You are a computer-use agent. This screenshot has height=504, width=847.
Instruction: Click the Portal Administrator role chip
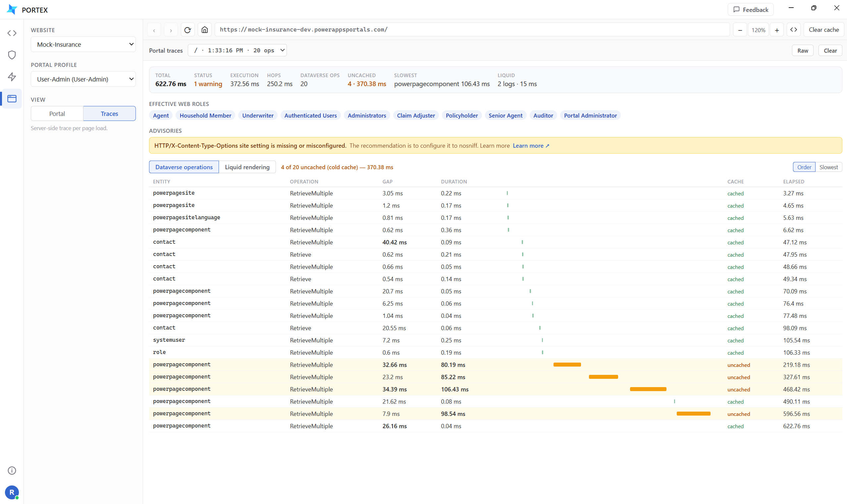pos(590,116)
